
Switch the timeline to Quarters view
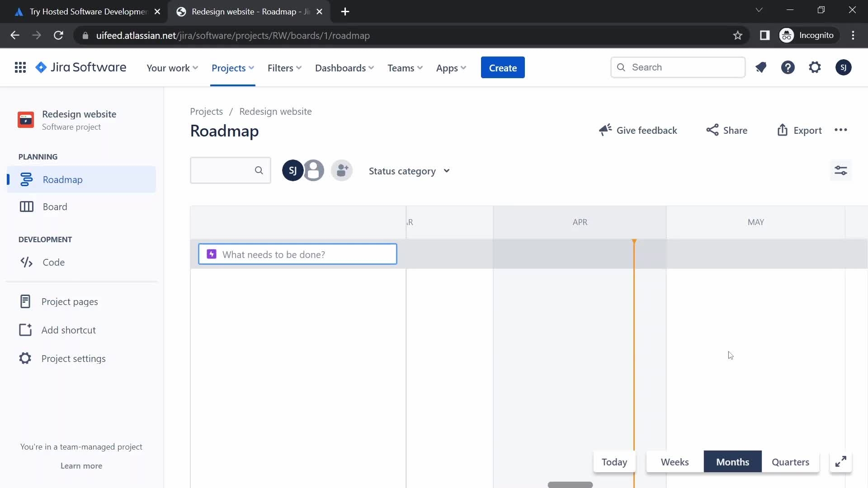(790, 462)
